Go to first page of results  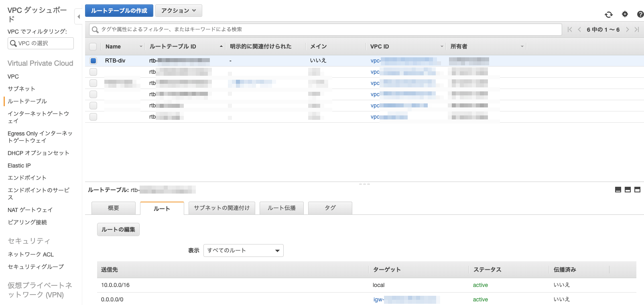(x=570, y=29)
